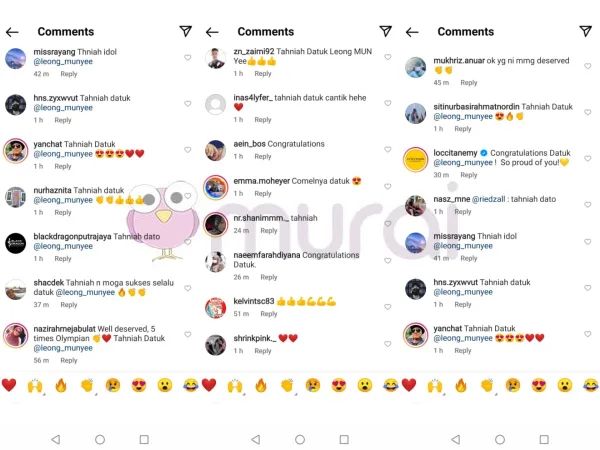Insert the fire emoji in the left panel's emoji bar
Image resolution: width=600 pixels, height=450 pixels.
coord(61,385)
